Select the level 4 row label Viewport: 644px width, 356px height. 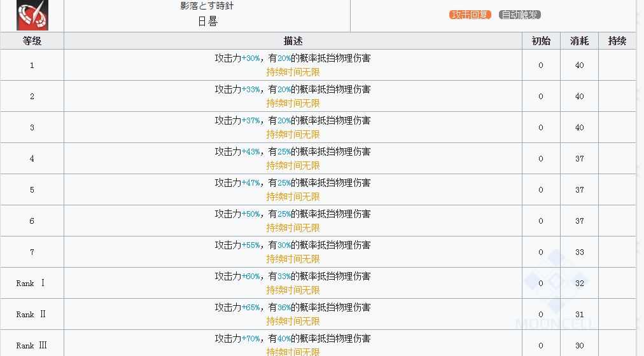32,159
